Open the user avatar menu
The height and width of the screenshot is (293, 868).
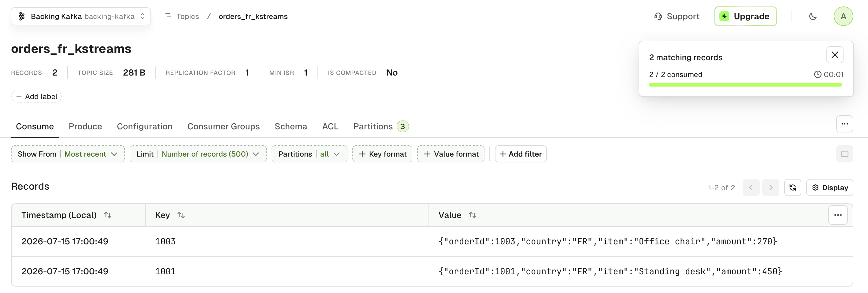pos(843,16)
